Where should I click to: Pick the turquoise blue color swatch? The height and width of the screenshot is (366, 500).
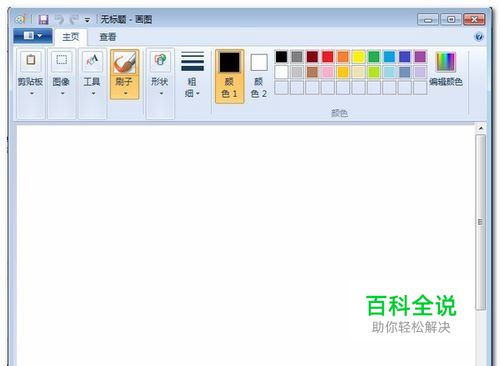pyautogui.click(x=389, y=57)
